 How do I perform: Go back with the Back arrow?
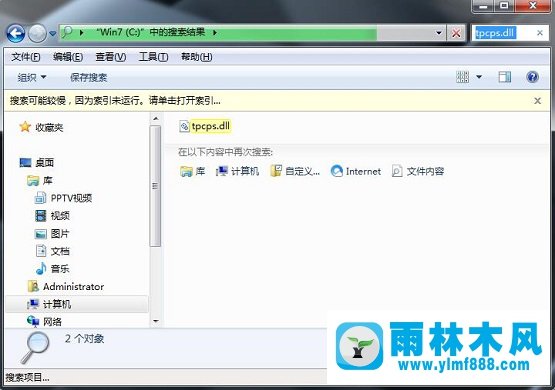click(16, 34)
